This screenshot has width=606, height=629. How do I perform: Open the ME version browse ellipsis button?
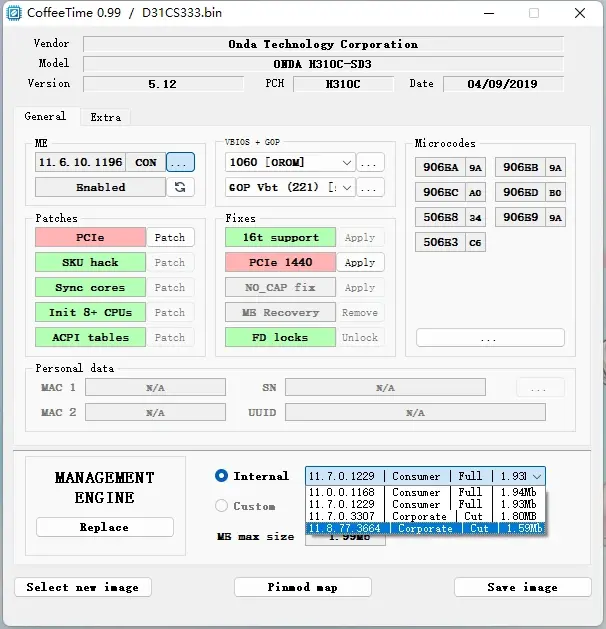[180, 162]
